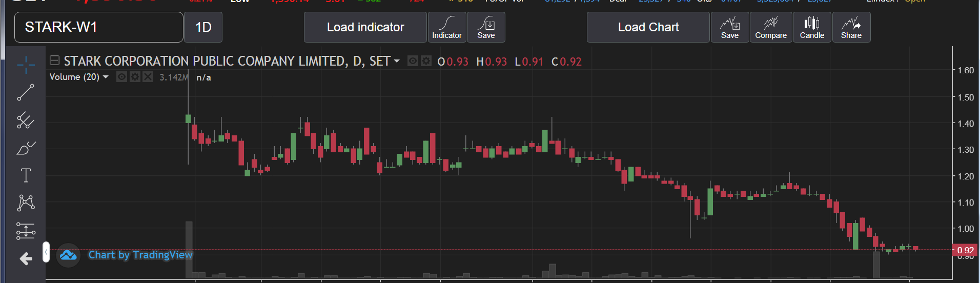This screenshot has height=283, width=980.
Task: Save the indicator template
Action: click(x=486, y=27)
